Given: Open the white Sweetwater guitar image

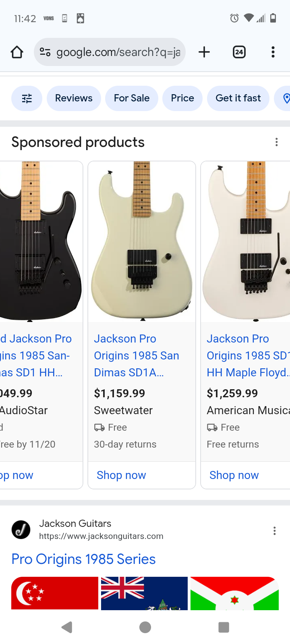Looking at the screenshot, I should tap(142, 242).
